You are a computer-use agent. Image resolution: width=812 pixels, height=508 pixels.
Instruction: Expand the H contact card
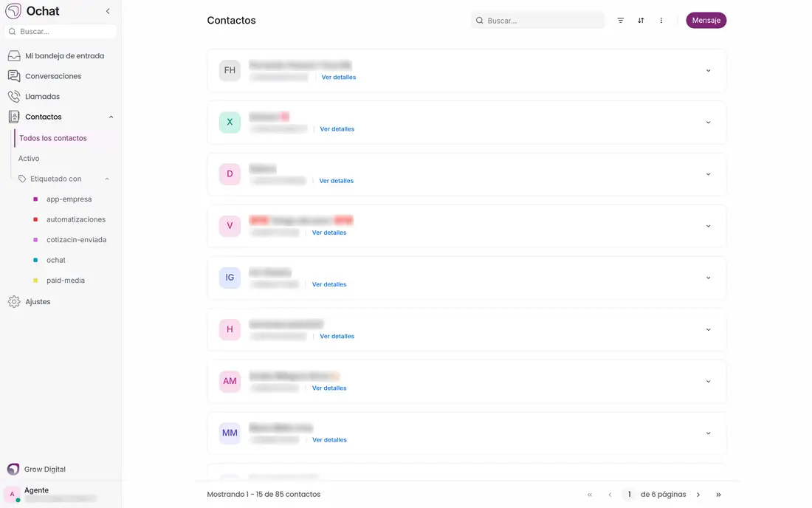709,329
